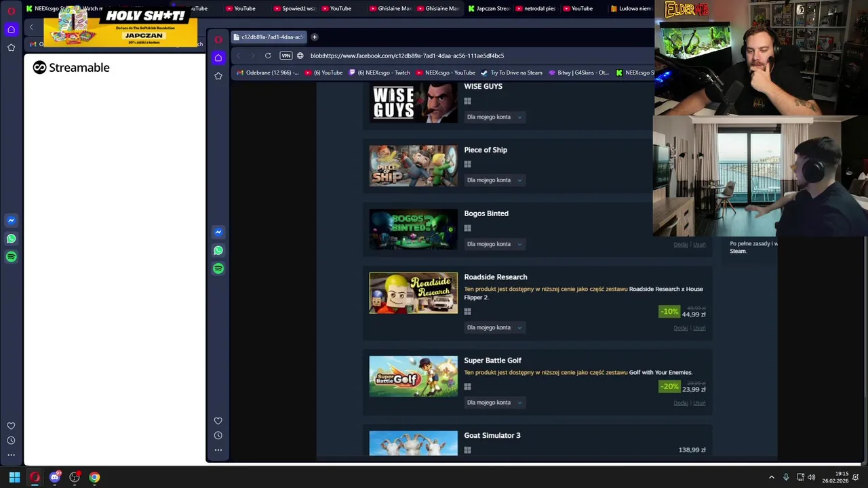Open 'Golf with Your Enemies' bundle link

coord(660,372)
